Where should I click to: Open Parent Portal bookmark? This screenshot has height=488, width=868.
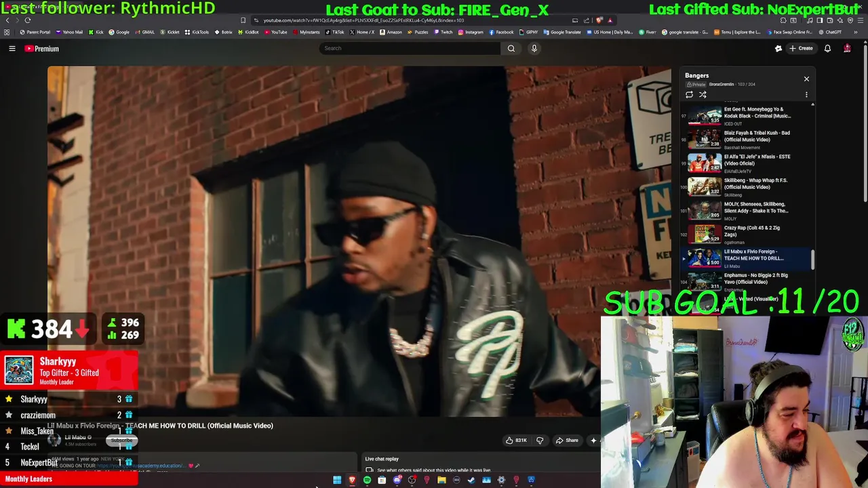point(35,32)
